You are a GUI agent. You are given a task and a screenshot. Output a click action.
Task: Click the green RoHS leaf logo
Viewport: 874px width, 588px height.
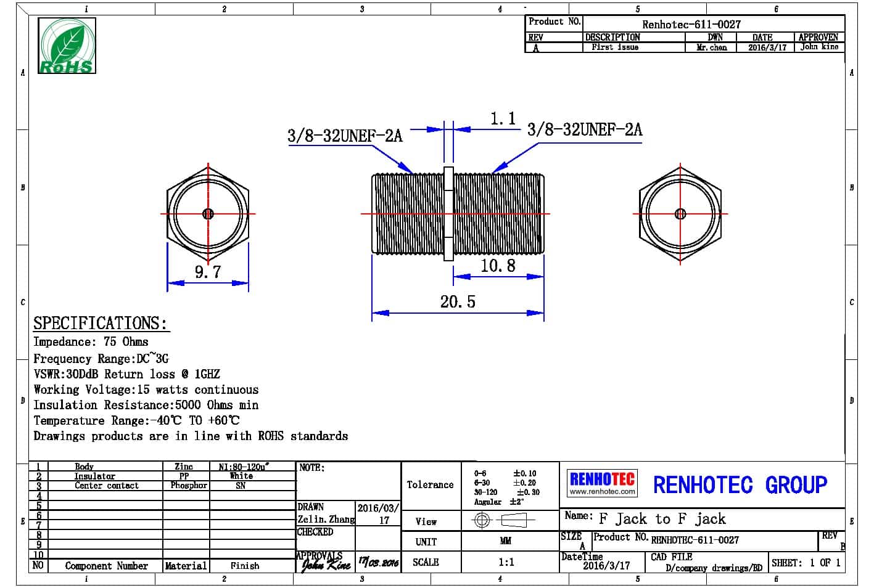(67, 46)
